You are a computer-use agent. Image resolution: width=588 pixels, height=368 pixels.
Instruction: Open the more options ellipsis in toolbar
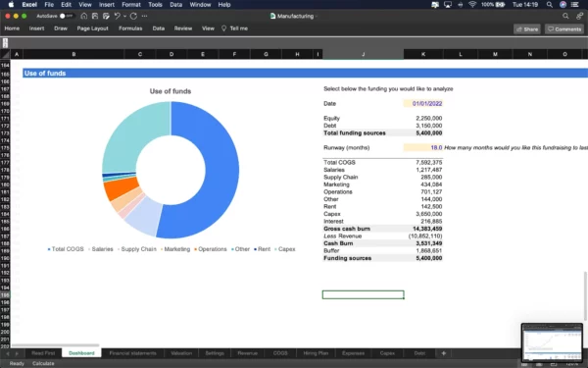pos(144,16)
